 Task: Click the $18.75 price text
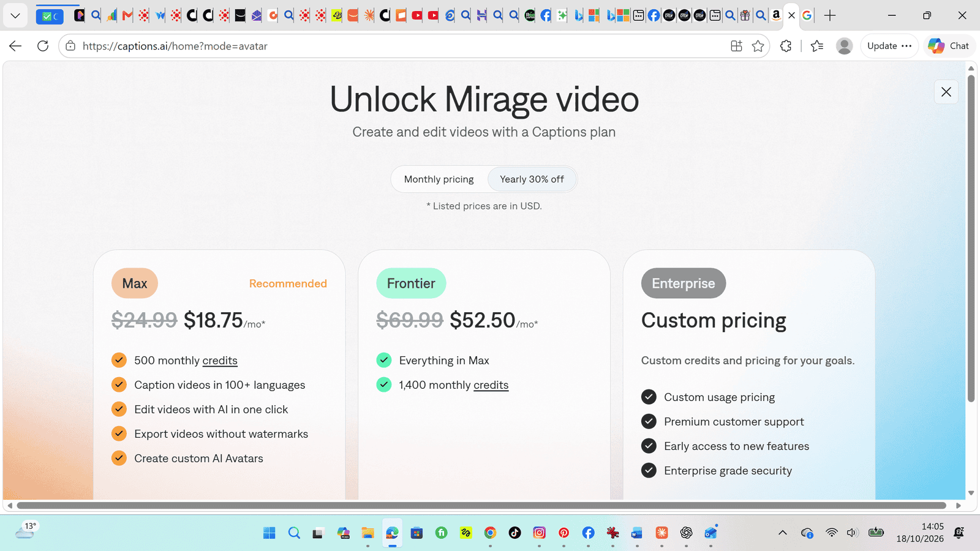[213, 320]
